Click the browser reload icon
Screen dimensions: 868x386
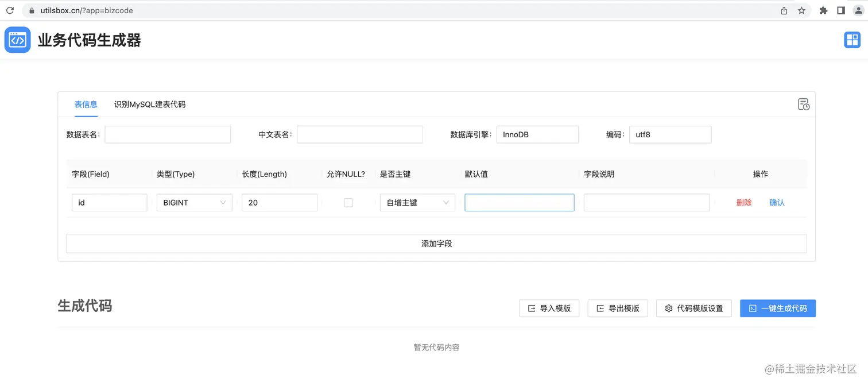pyautogui.click(x=10, y=10)
